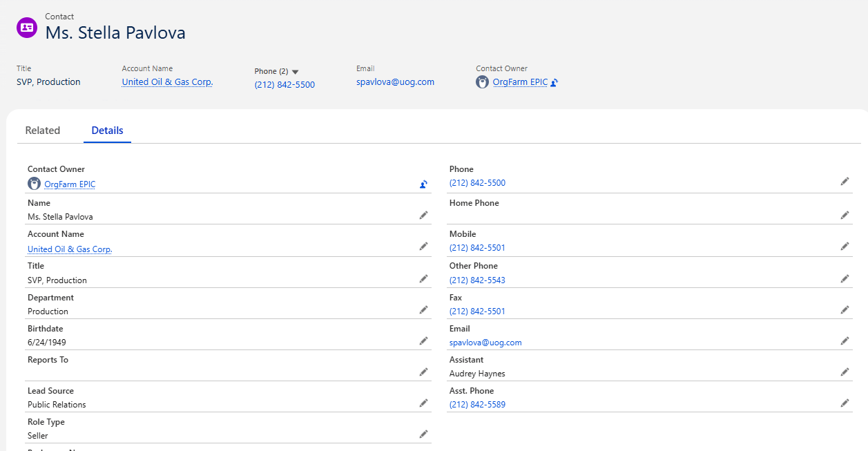This screenshot has height=451, width=868.
Task: Edit the Reports To field
Action: click(423, 372)
